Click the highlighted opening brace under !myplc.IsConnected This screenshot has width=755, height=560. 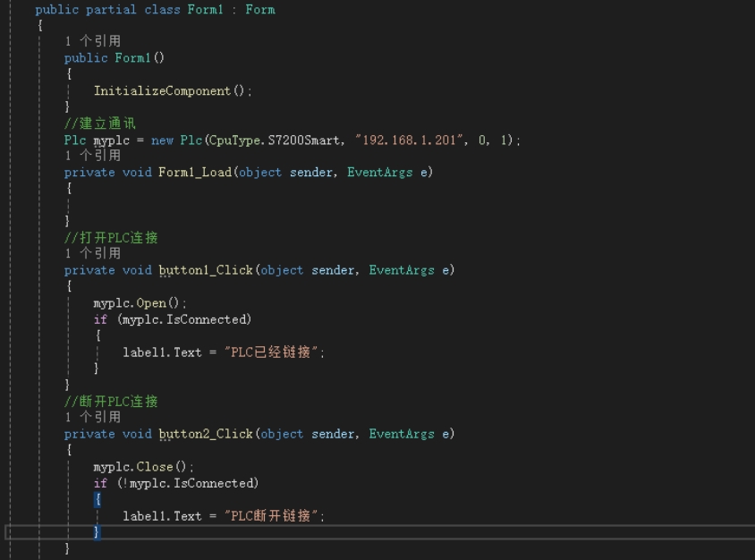click(98, 499)
